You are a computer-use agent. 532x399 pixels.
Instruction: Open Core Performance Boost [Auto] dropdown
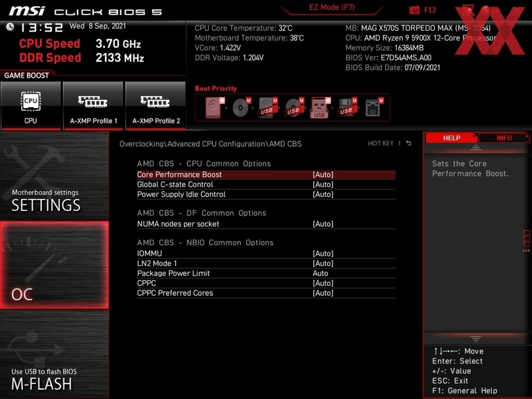[x=266, y=174]
